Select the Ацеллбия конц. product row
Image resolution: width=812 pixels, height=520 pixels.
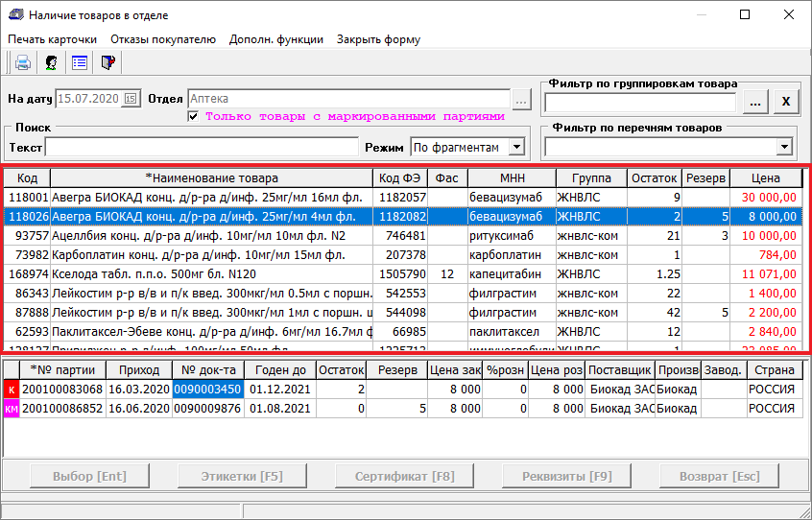[x=211, y=236]
